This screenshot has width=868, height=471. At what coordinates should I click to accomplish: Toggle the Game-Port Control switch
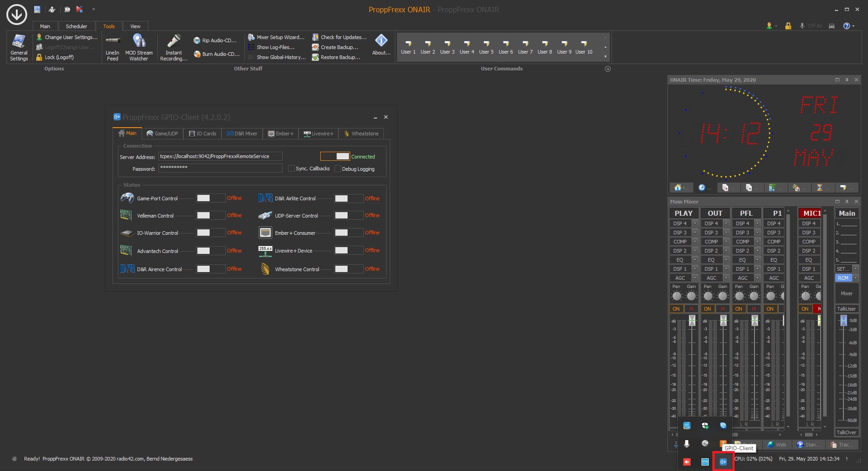click(210, 198)
